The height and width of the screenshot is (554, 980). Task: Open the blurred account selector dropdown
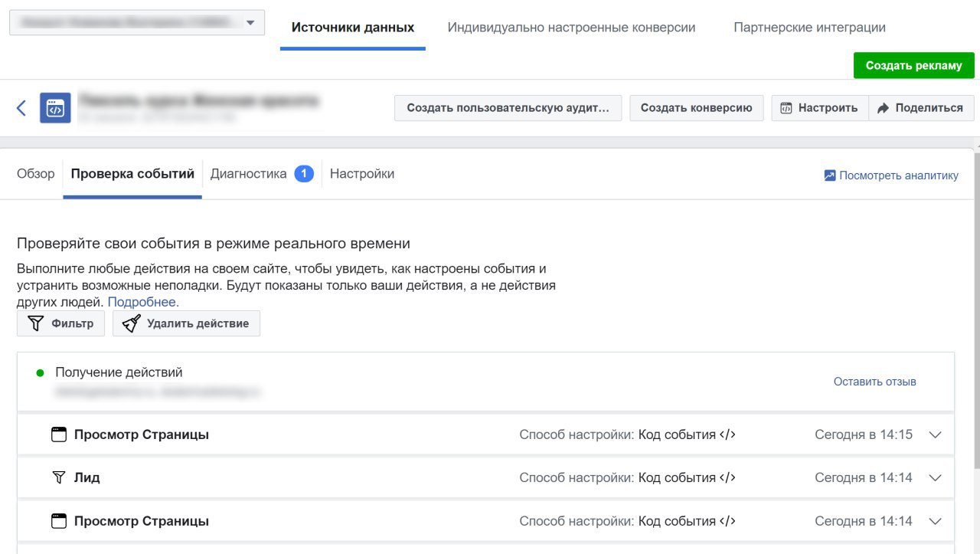pos(137,23)
